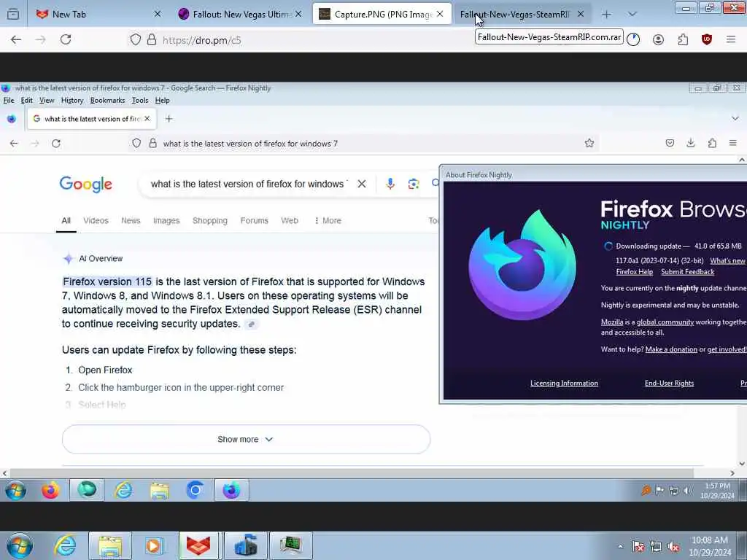Open extensions puzzle icon in outer browser
This screenshot has height=560, width=747.
pyautogui.click(x=683, y=40)
